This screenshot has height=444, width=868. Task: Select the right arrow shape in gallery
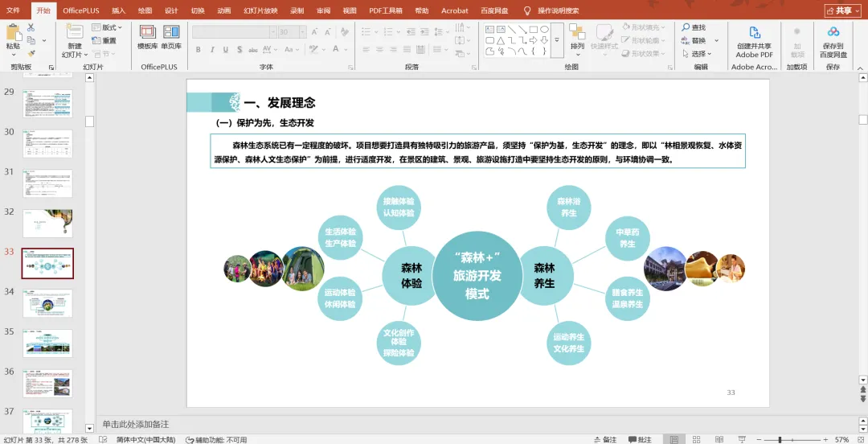[533, 40]
